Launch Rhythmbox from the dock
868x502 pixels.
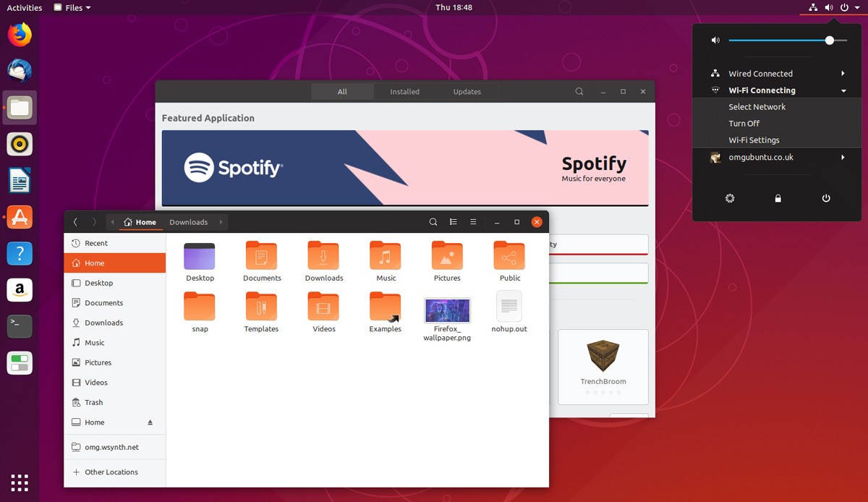tap(20, 144)
